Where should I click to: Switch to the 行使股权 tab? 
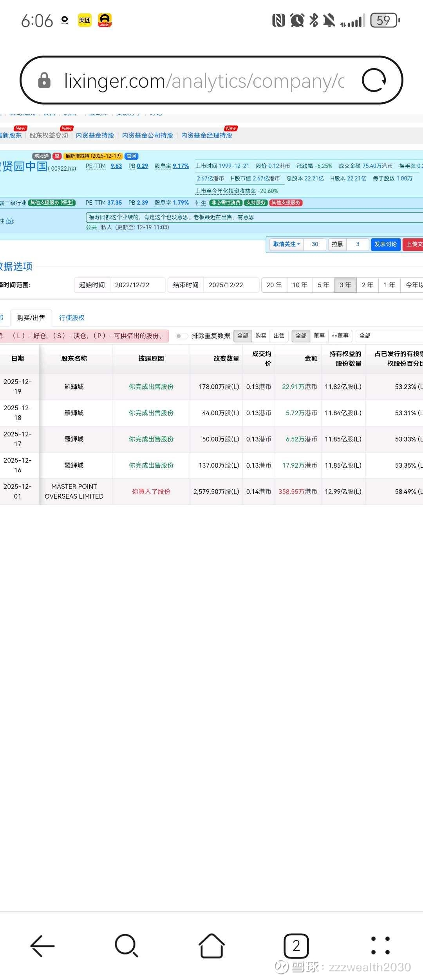[x=72, y=318]
